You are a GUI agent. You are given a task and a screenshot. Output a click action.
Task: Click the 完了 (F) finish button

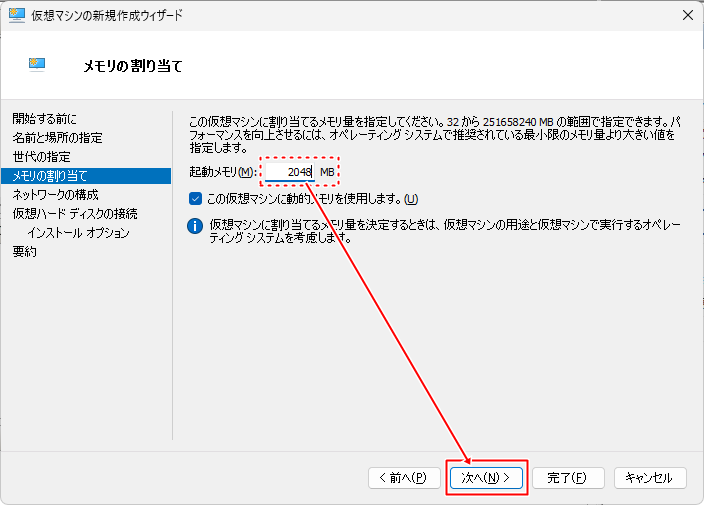(566, 478)
